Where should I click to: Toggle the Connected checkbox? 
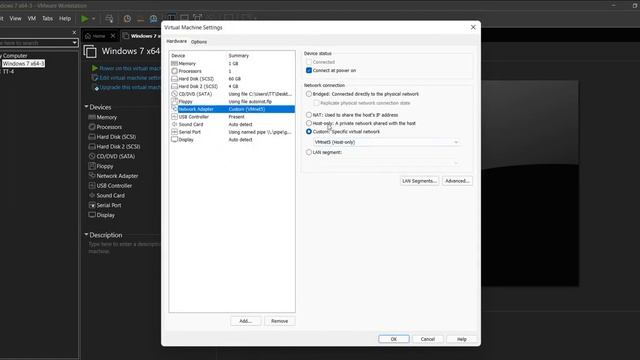click(x=309, y=62)
